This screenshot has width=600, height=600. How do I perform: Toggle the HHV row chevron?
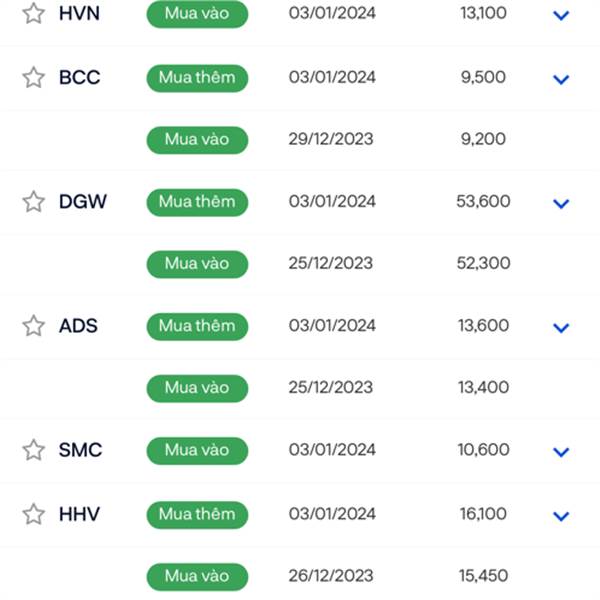point(561,516)
